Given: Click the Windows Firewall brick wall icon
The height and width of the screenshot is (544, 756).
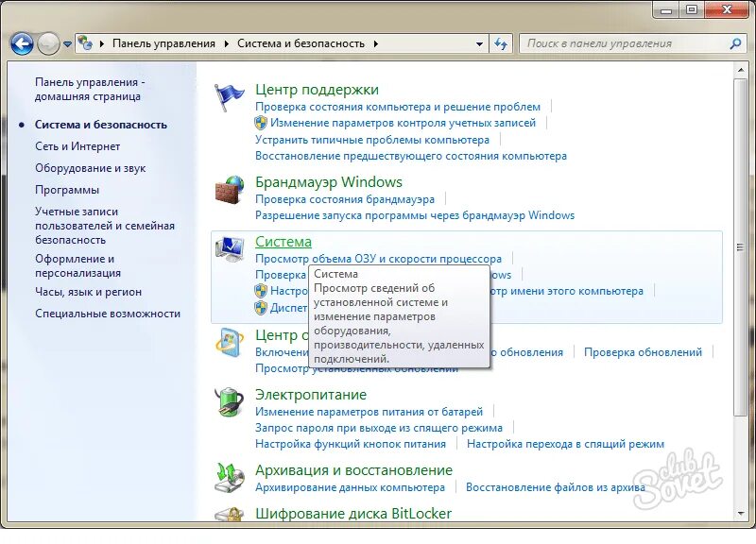Looking at the screenshot, I should tap(230, 191).
